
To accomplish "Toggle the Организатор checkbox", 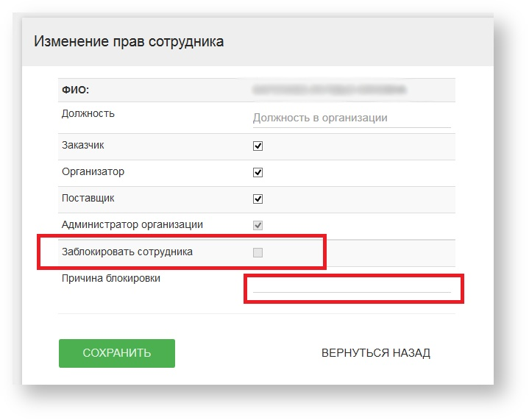I will tap(258, 172).
